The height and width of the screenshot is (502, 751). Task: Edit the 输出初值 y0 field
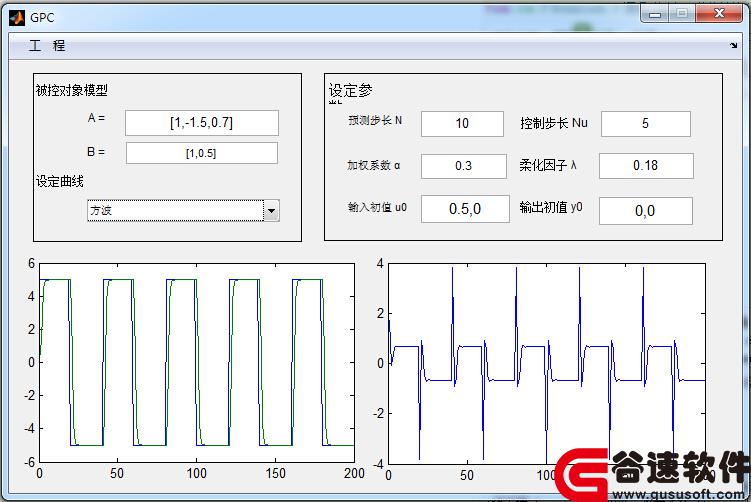pos(646,211)
